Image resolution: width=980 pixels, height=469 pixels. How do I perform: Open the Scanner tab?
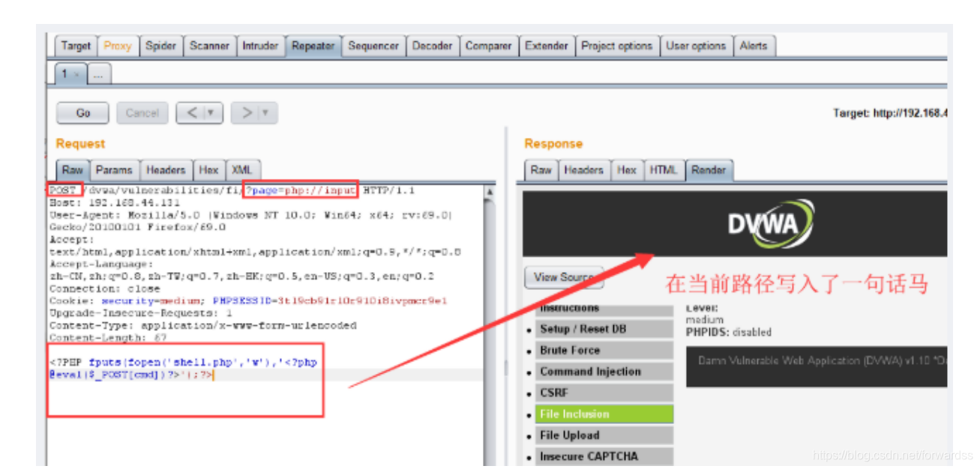coord(209,46)
